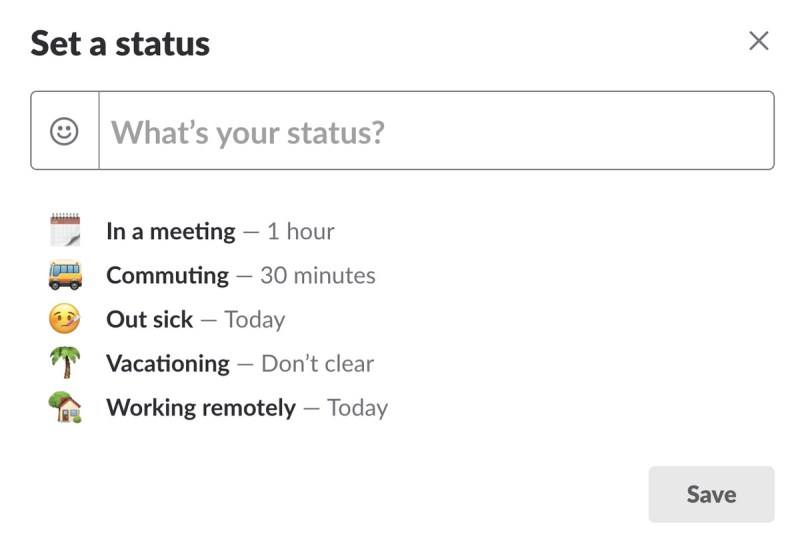Viewport: 800px width, 548px height.
Task: Click "Today" next to Working remotely
Action: coord(358,408)
